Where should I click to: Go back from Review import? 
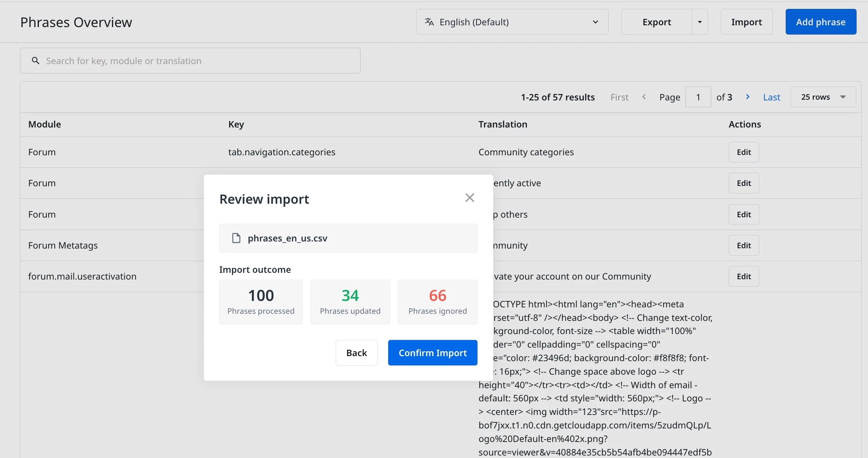(x=356, y=353)
